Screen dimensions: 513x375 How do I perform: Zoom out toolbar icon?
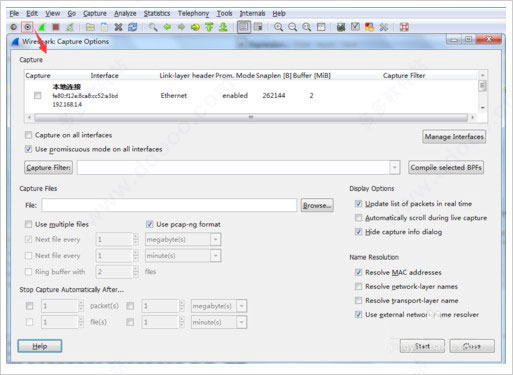pos(292,27)
